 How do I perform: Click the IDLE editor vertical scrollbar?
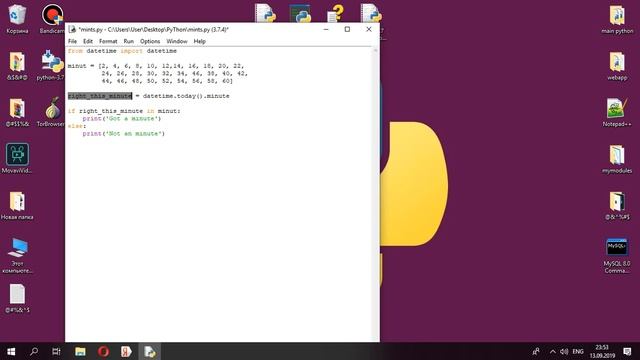coord(376,194)
